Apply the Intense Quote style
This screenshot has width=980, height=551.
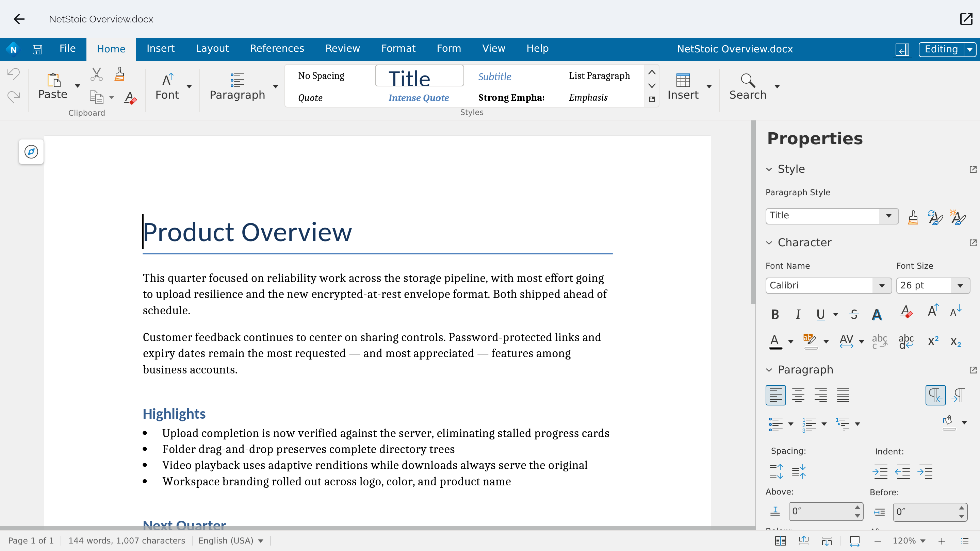[x=419, y=98]
